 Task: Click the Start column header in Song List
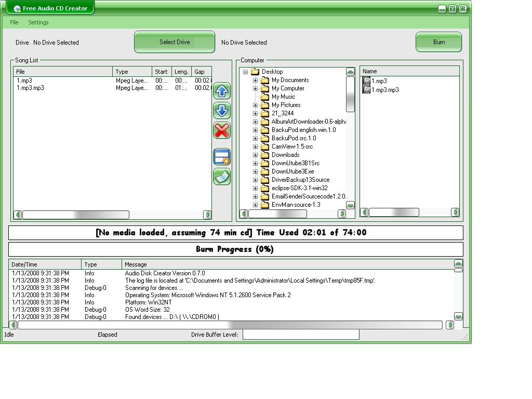tap(162, 72)
